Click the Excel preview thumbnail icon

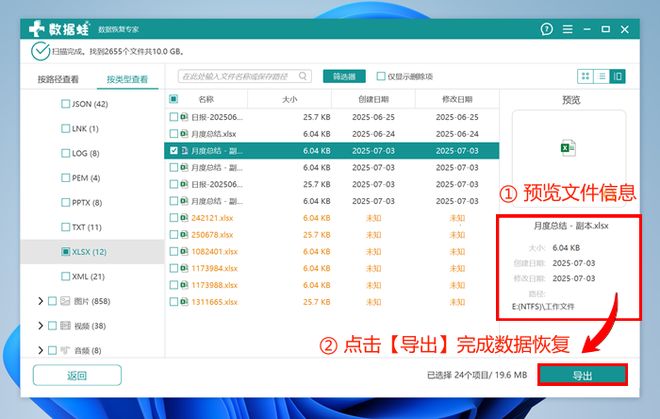(568, 148)
